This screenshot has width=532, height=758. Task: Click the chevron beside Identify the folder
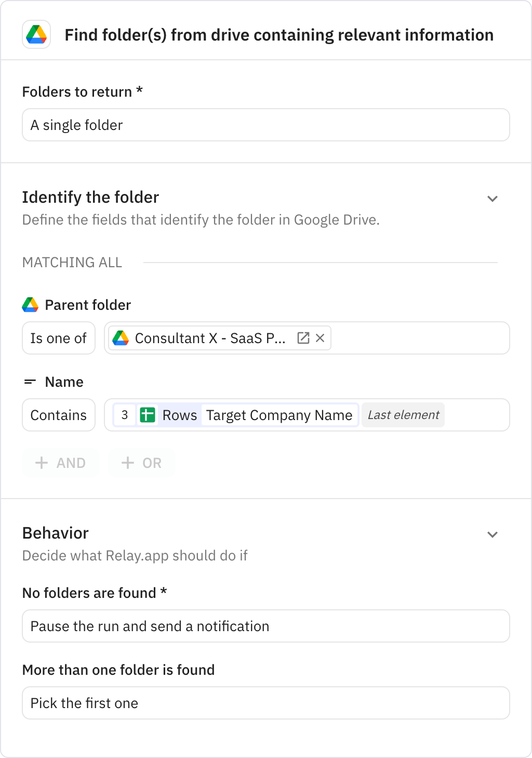[493, 199]
